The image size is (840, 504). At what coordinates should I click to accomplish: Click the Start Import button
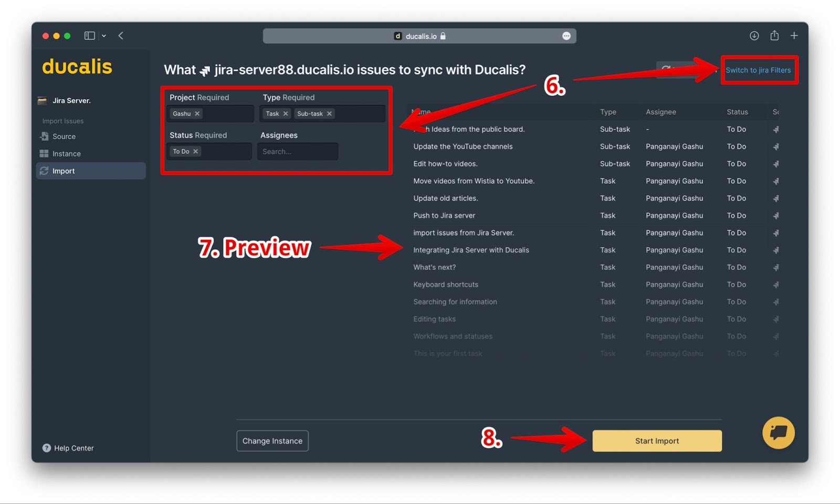point(657,441)
